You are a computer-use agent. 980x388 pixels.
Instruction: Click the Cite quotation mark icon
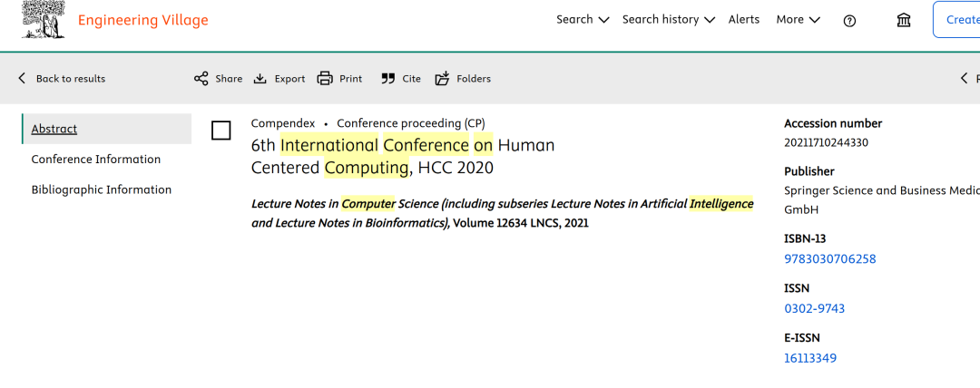coord(388,79)
